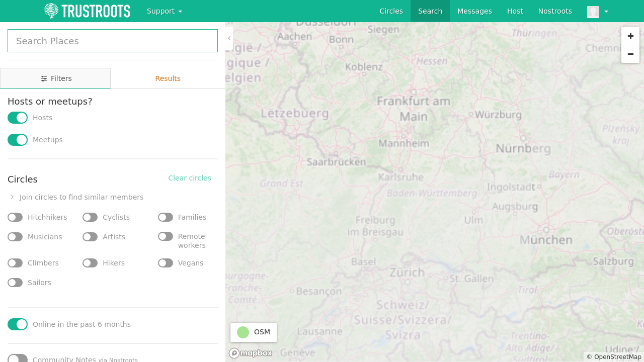Zoom in on the map
The width and height of the screenshot is (644, 362).
pos(630,36)
